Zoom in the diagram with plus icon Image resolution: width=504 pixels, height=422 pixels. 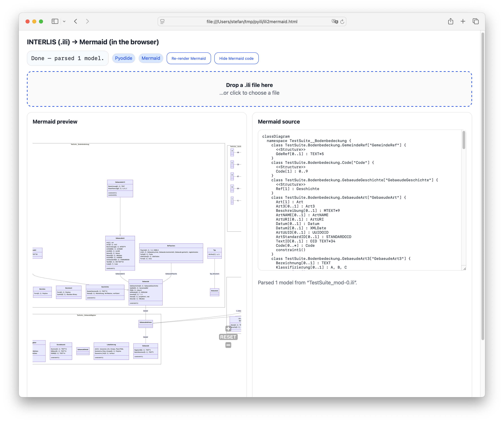click(x=228, y=329)
